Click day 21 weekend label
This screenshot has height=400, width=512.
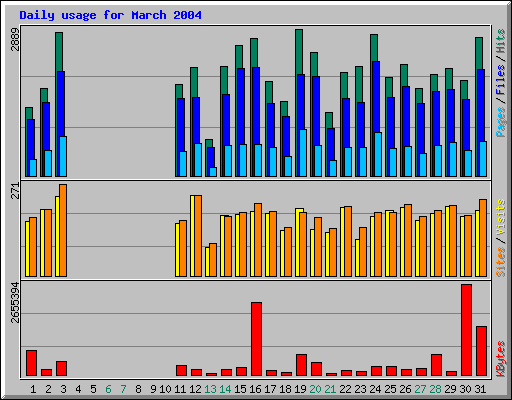click(330, 389)
